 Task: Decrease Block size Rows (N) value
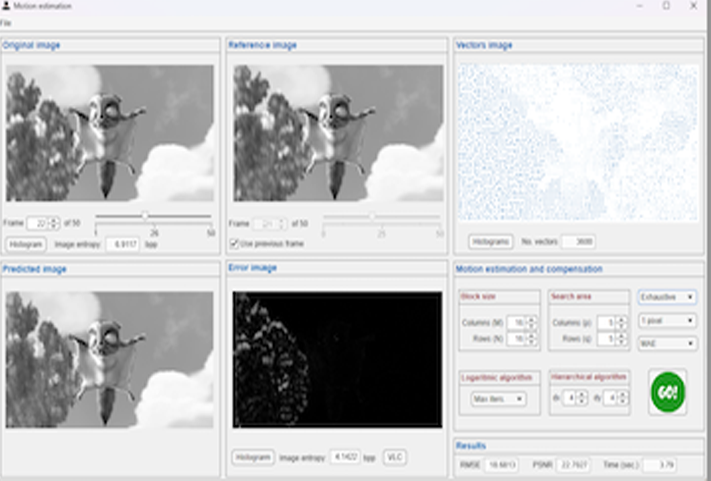[532, 342]
